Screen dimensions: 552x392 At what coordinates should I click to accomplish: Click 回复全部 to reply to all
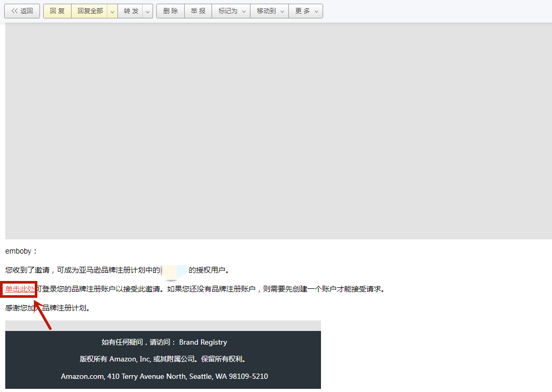pos(89,11)
